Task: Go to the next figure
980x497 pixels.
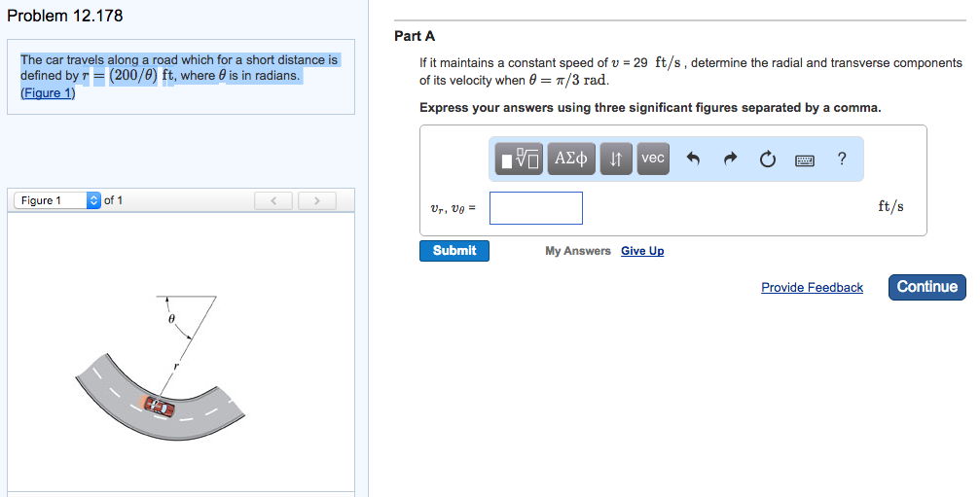Action: tap(316, 201)
